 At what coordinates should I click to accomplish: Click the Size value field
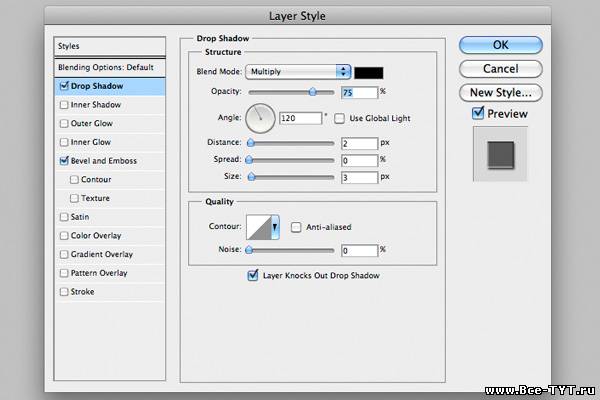[x=359, y=177]
